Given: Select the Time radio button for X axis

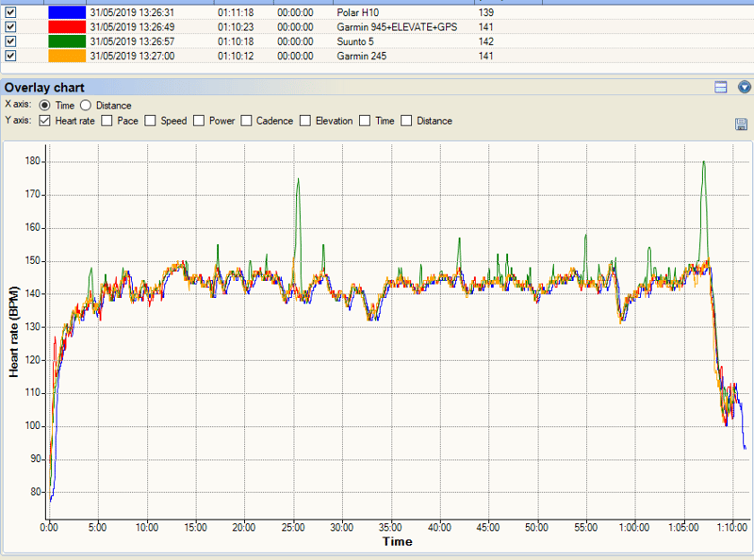Looking at the screenshot, I should coord(45,106).
